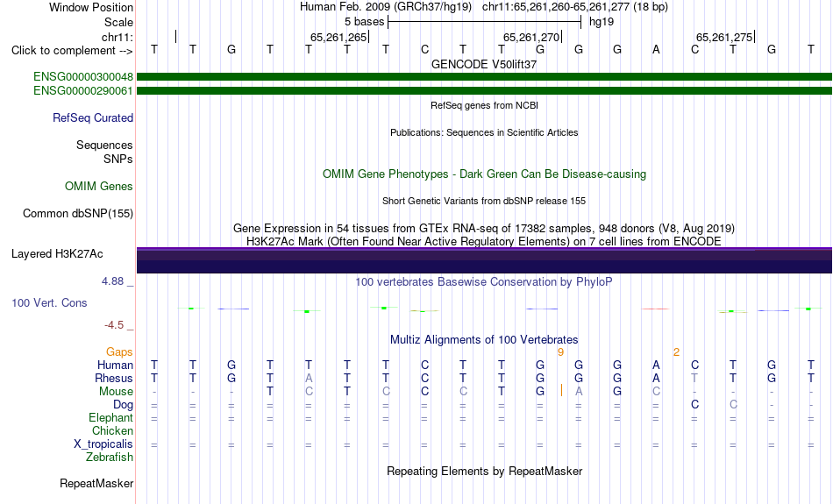833x504 pixels.
Task: Click the Human Feb. 2009 (GRCh37/hg19) header
Action: [386, 7]
